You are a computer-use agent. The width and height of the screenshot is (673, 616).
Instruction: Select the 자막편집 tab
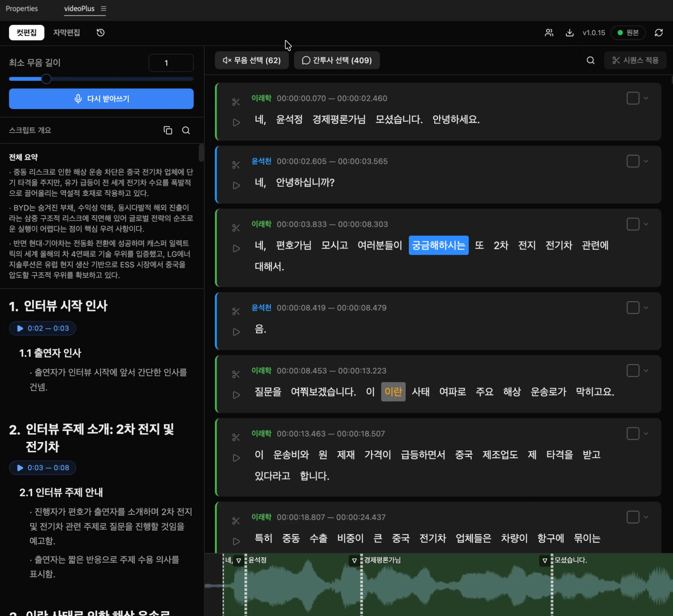[x=67, y=32]
